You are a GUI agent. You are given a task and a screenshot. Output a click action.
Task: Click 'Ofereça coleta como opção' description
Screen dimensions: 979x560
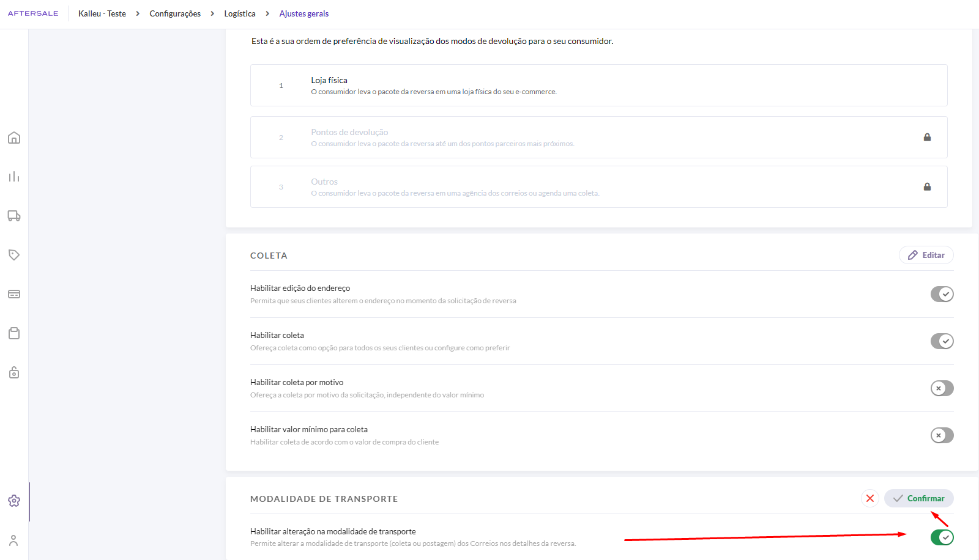tap(380, 348)
